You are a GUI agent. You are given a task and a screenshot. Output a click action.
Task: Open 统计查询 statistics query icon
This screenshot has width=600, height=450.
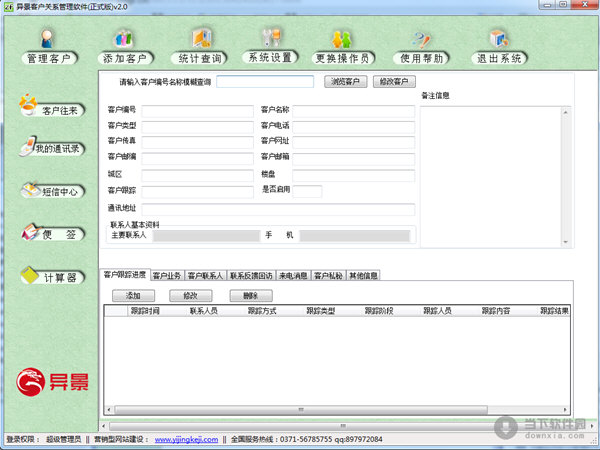click(x=199, y=45)
